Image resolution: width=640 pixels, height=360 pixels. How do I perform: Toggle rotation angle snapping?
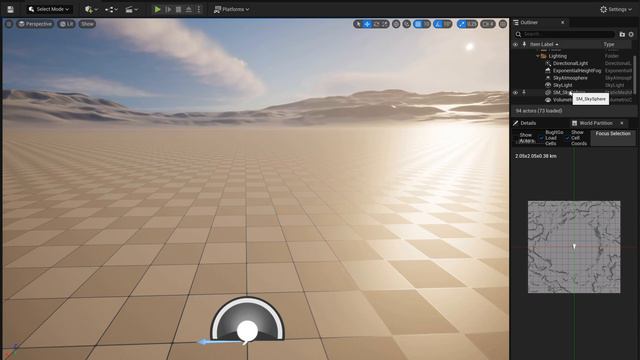(x=438, y=24)
